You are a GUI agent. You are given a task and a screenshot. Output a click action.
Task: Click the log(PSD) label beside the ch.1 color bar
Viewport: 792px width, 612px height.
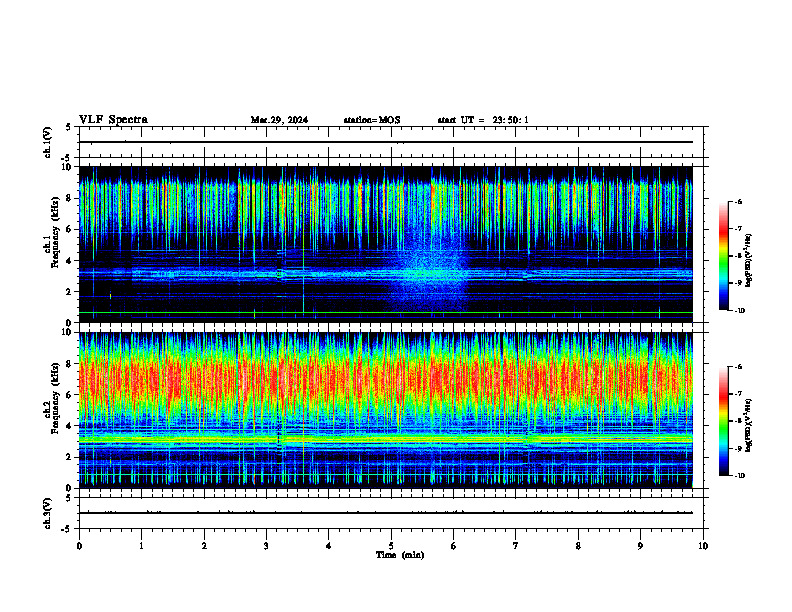(748, 261)
